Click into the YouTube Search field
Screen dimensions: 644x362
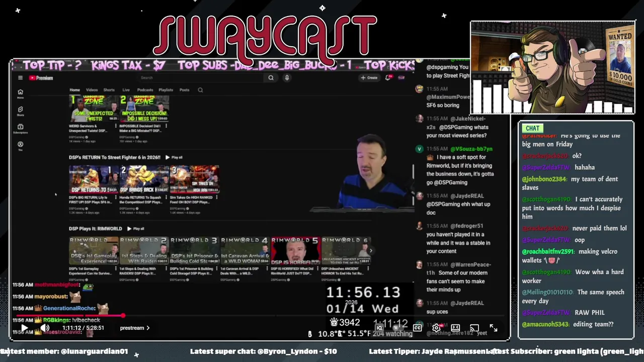(200, 78)
